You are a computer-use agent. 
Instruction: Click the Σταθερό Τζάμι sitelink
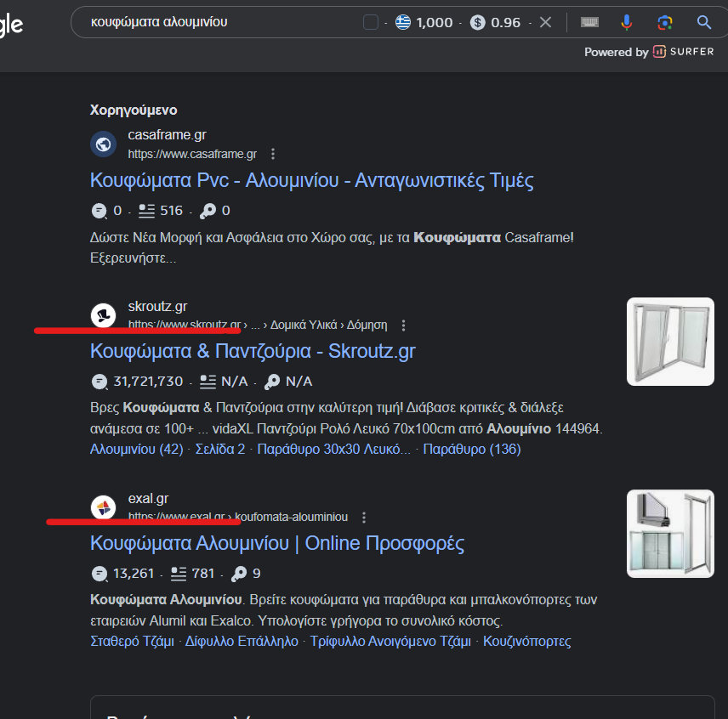pos(132,641)
